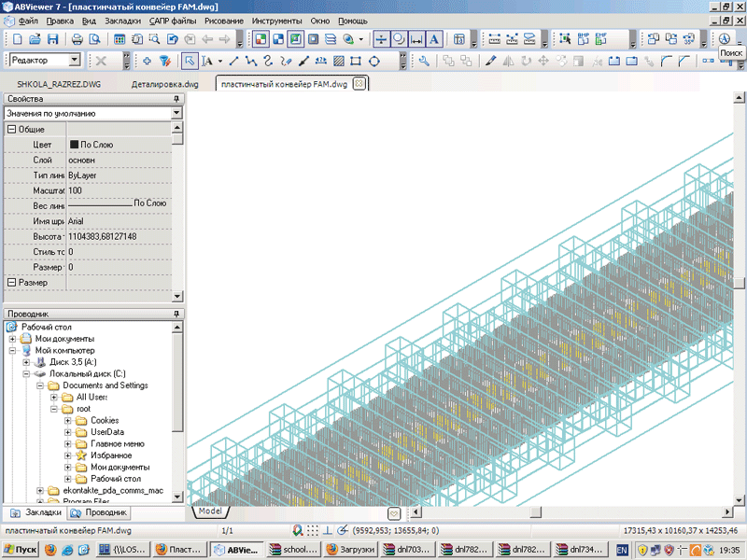747x560 pixels.
Task: Expand the Размер properties section
Action: pyautogui.click(x=11, y=282)
